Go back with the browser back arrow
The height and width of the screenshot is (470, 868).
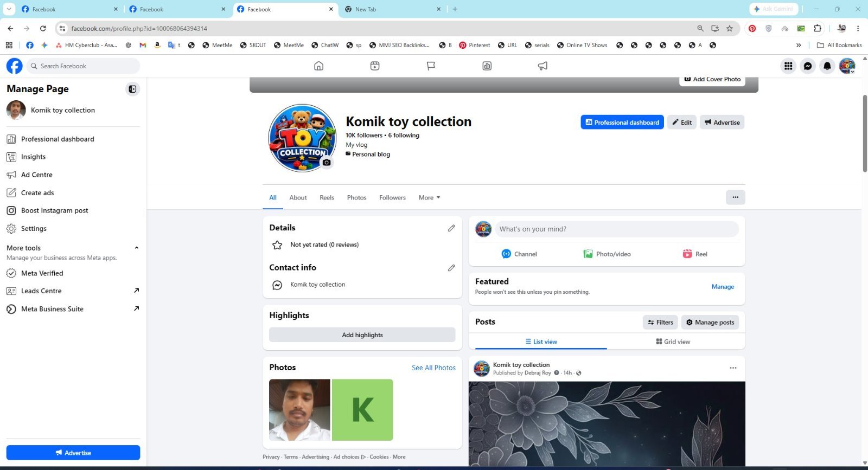(10, 28)
